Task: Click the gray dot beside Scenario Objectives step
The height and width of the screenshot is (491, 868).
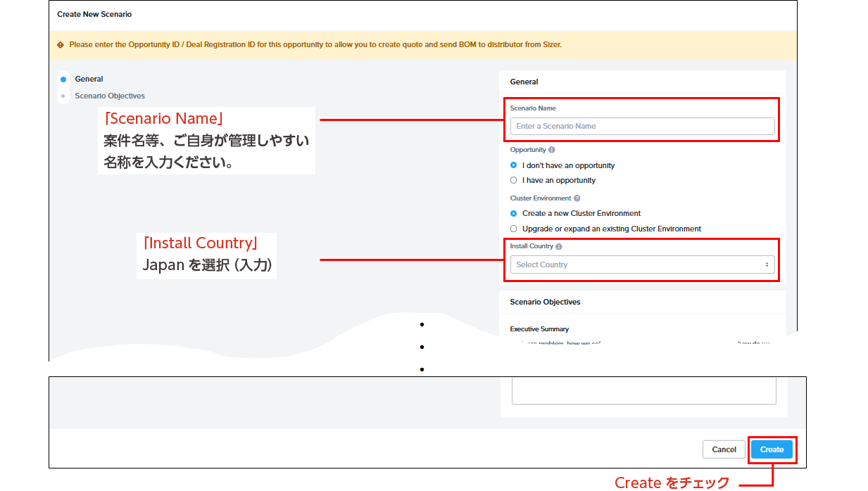Action: pyautogui.click(x=63, y=96)
